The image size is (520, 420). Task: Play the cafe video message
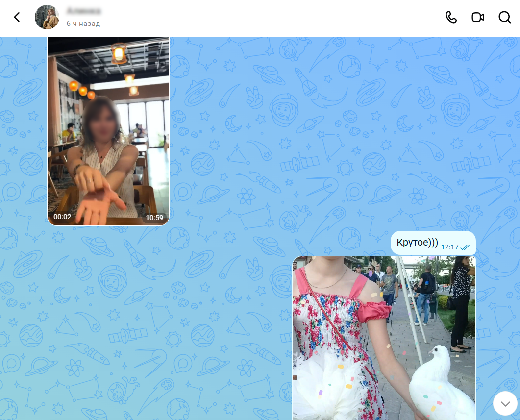tap(108, 131)
